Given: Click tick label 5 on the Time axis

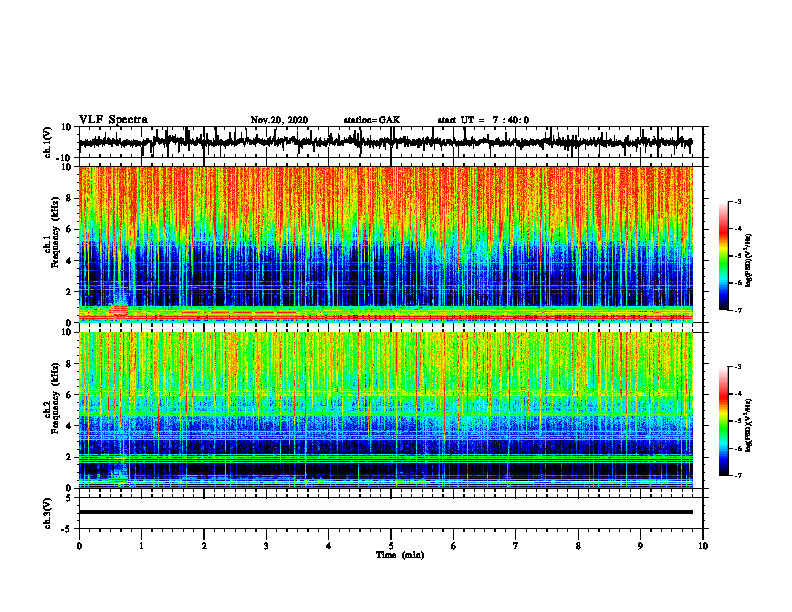Looking at the screenshot, I should tap(391, 546).
